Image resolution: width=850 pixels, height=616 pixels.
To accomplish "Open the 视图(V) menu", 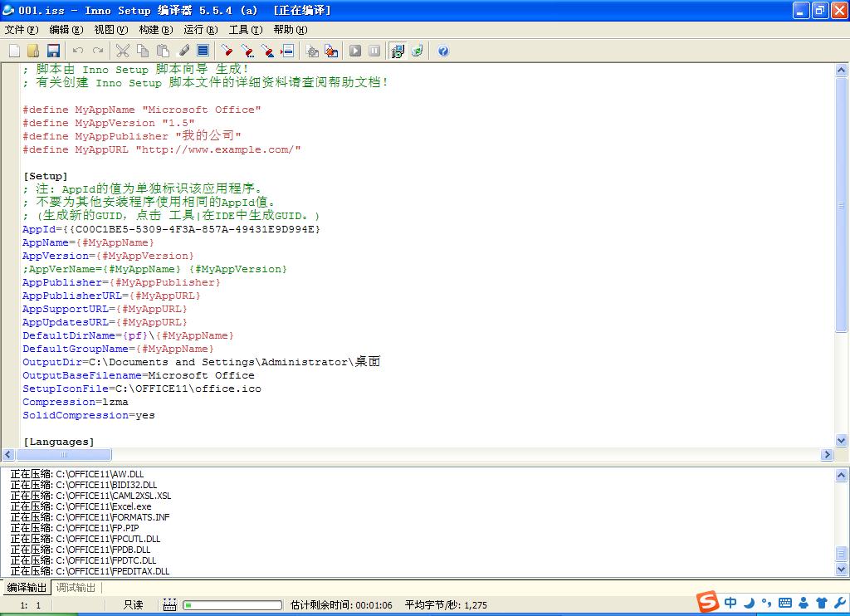I will click(x=111, y=30).
